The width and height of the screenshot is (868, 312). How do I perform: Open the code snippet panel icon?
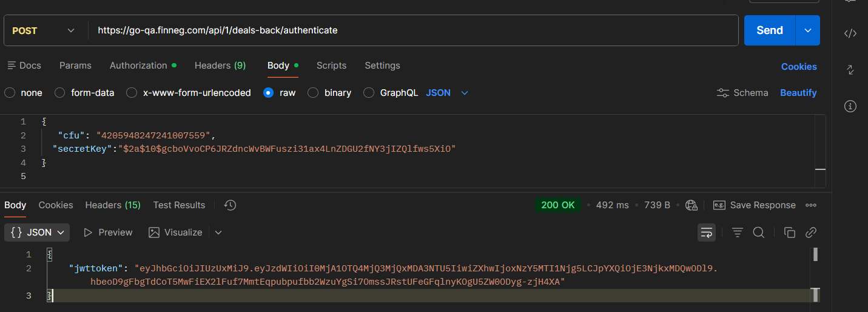click(x=850, y=33)
